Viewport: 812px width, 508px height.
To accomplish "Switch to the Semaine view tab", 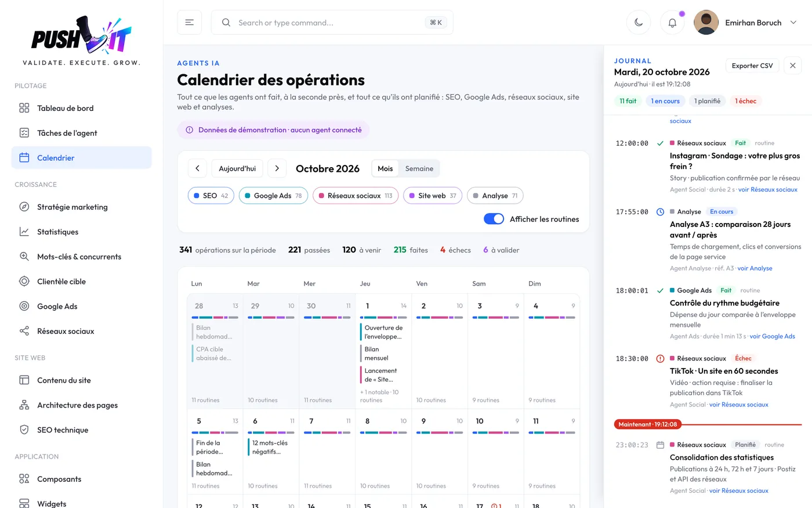I will [x=419, y=168].
